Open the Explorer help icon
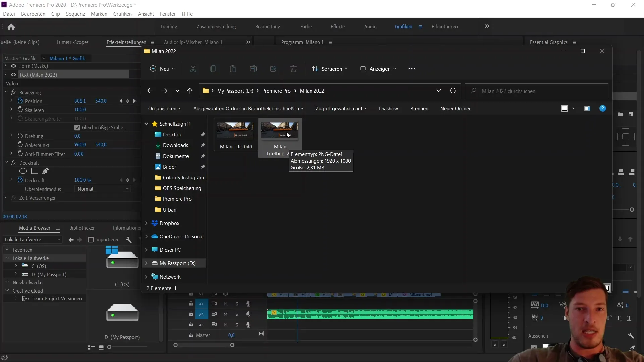 603,108
